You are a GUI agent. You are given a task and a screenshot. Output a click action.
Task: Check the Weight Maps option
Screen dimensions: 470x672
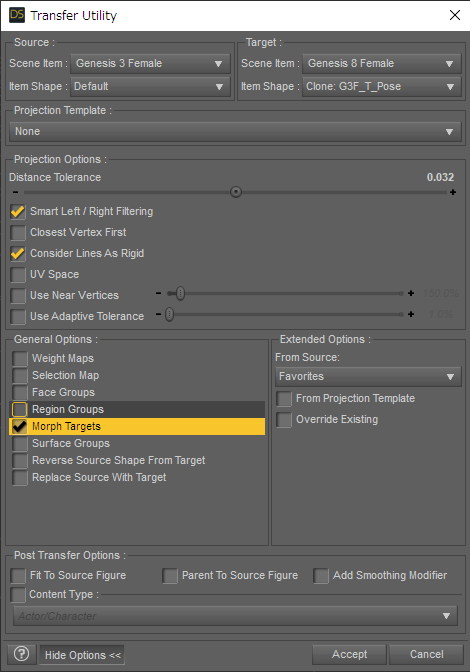[x=20, y=358]
